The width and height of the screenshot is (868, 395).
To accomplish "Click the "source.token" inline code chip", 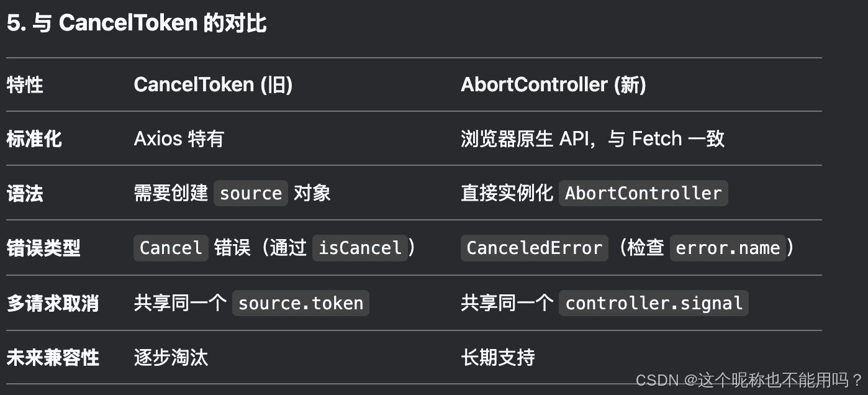I will 301,303.
